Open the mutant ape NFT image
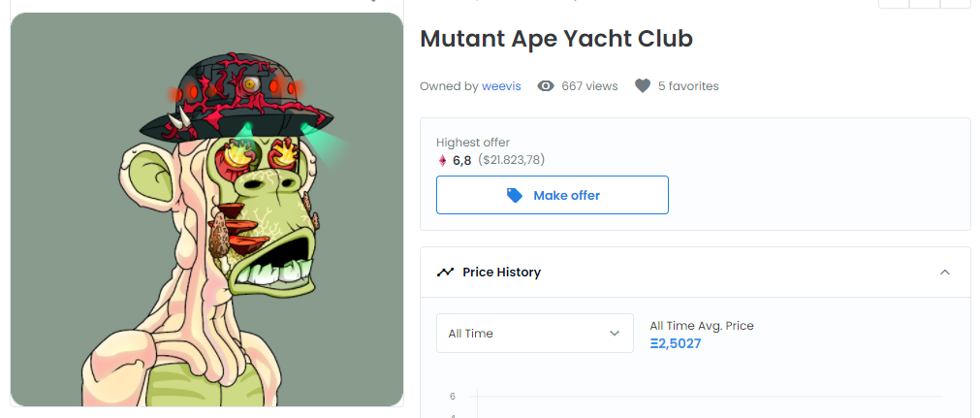 (206, 209)
